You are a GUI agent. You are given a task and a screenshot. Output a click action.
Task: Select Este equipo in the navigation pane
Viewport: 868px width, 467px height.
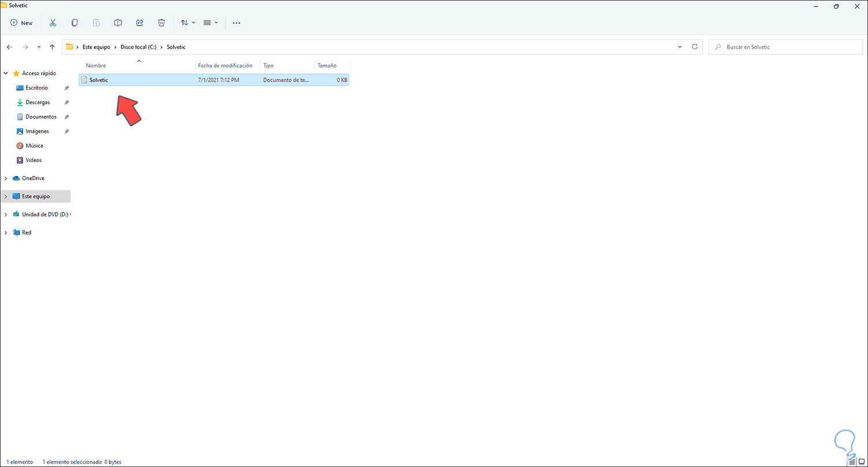(36, 197)
